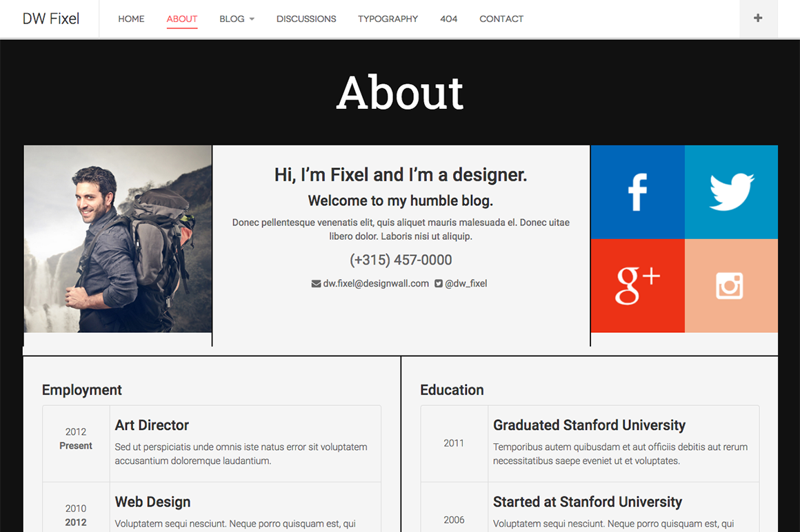Viewport: 800px width, 532px height.
Task: Click 'Welcome to my humble blog.' subheading
Action: (x=401, y=201)
